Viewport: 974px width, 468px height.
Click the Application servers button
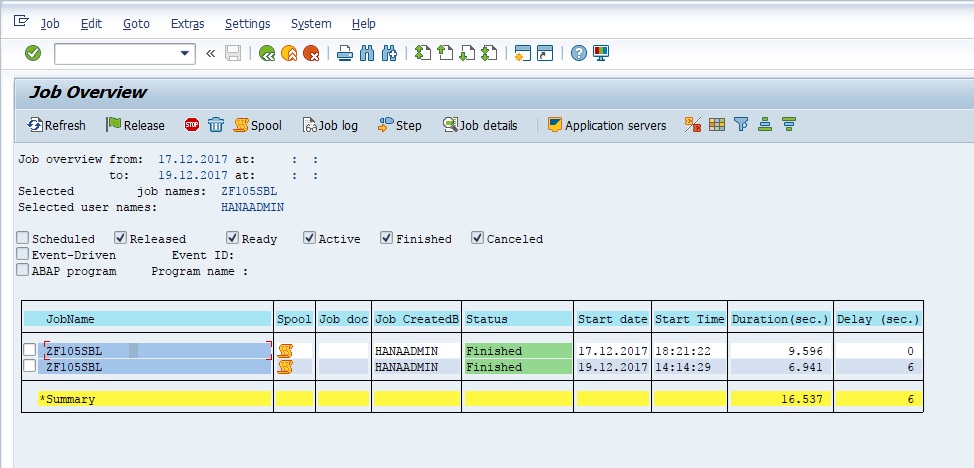point(606,125)
